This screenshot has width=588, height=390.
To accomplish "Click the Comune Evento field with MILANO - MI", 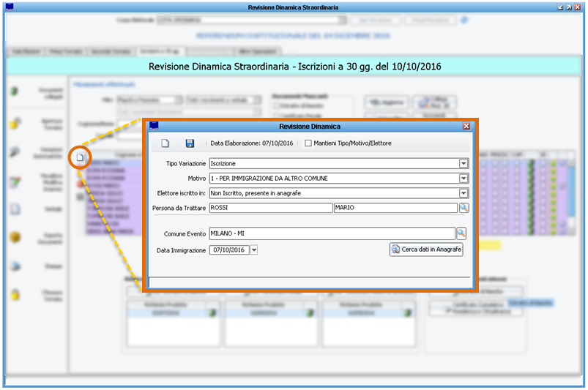I will click(331, 233).
